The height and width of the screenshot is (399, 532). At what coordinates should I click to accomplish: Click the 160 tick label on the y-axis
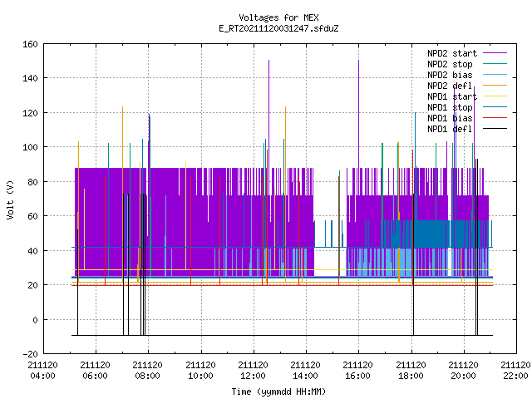[30, 44]
